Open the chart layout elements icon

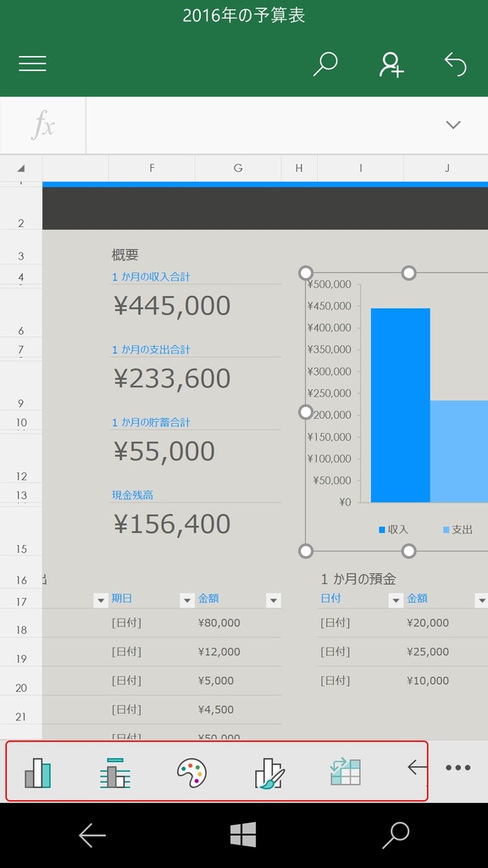[x=114, y=772]
